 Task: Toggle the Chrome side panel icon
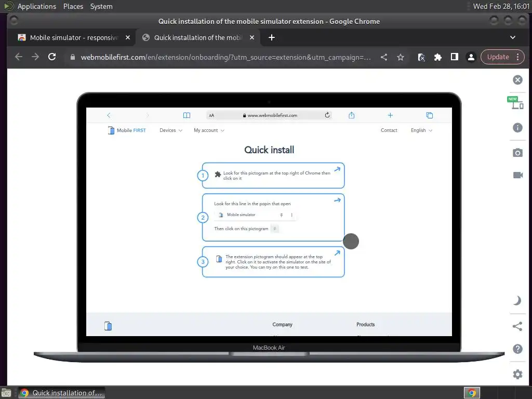pos(454,57)
